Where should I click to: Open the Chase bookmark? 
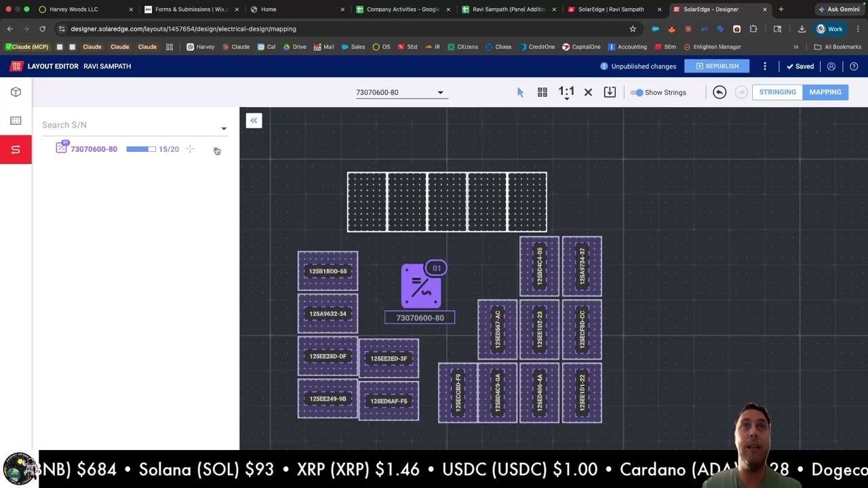click(x=498, y=47)
